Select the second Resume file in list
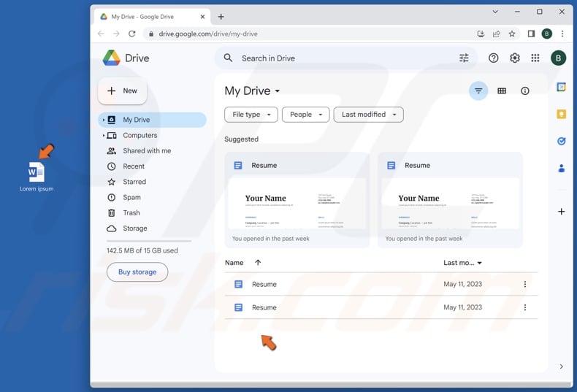 (x=381, y=307)
